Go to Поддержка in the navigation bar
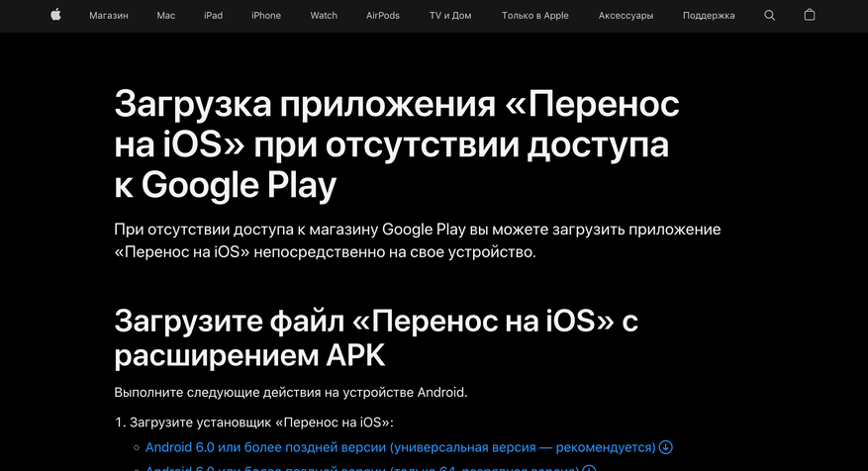The image size is (868, 471). [709, 16]
